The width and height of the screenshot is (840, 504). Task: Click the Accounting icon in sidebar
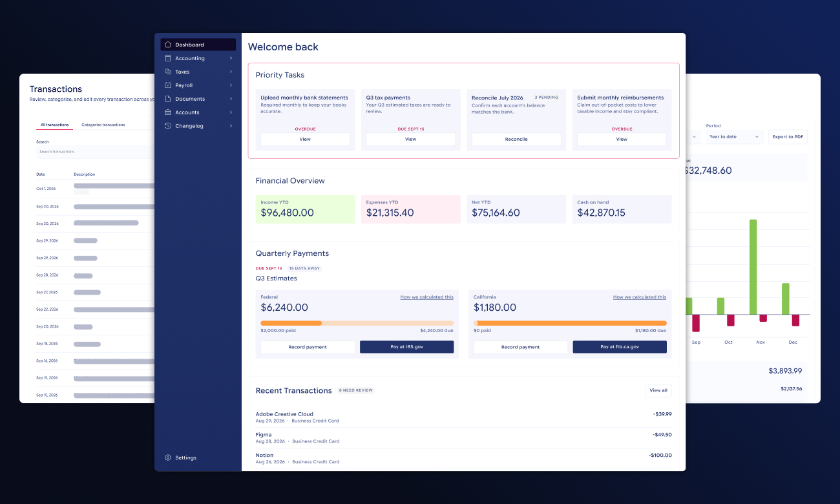point(168,58)
